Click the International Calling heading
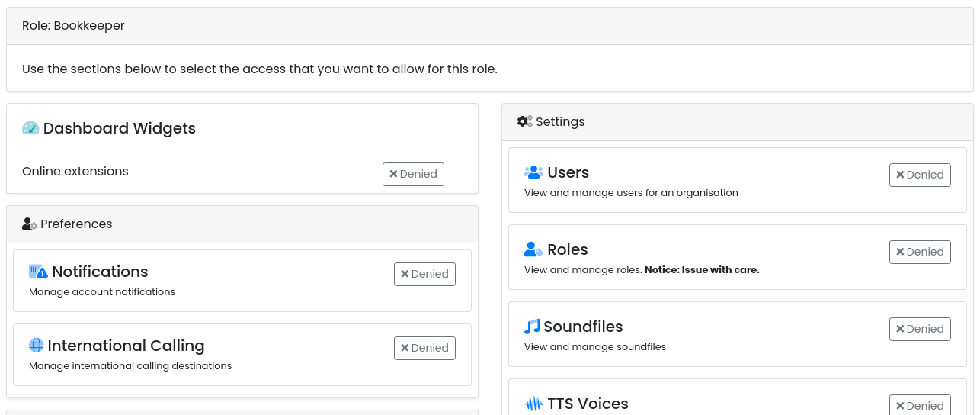 pos(126,346)
